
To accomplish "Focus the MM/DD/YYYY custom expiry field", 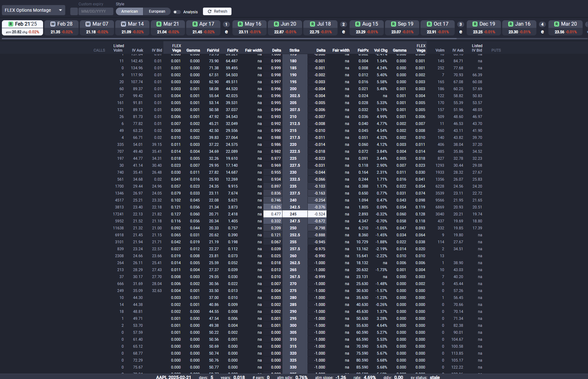I will click(96, 11).
